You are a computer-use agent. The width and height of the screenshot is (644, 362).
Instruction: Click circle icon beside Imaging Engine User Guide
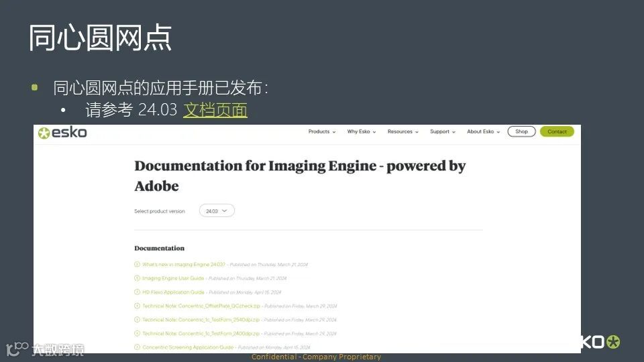pyautogui.click(x=137, y=278)
